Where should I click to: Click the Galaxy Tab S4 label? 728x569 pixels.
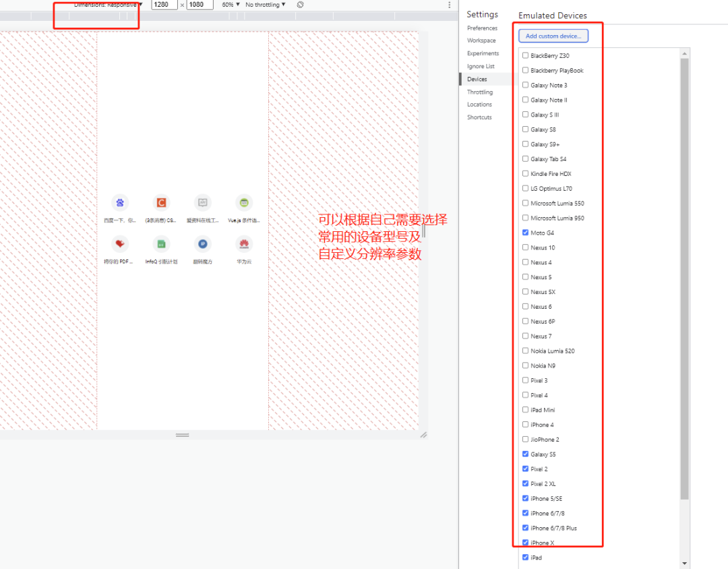(x=548, y=159)
